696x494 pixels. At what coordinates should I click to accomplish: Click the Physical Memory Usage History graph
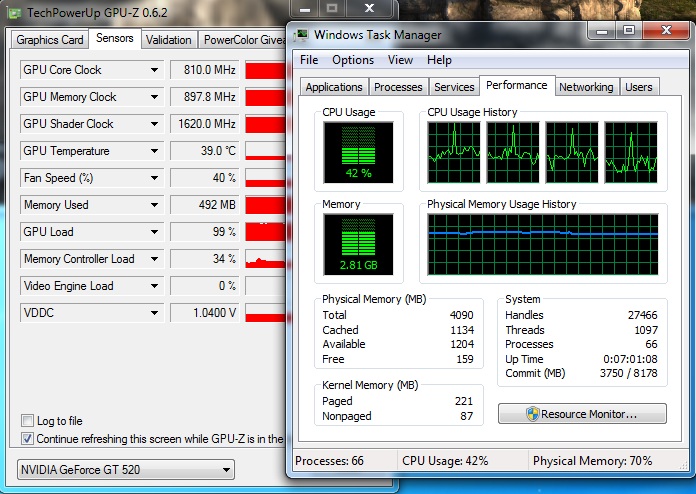click(543, 245)
